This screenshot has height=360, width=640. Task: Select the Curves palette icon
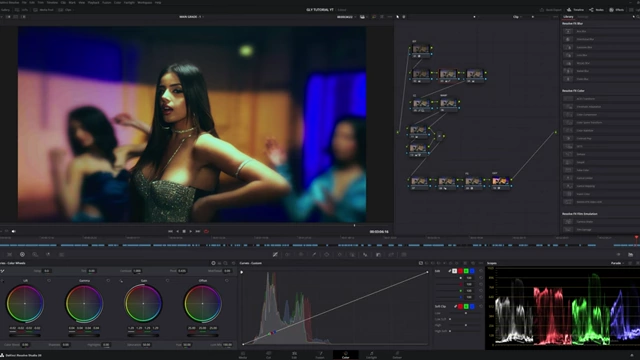pyautogui.click(x=276, y=254)
